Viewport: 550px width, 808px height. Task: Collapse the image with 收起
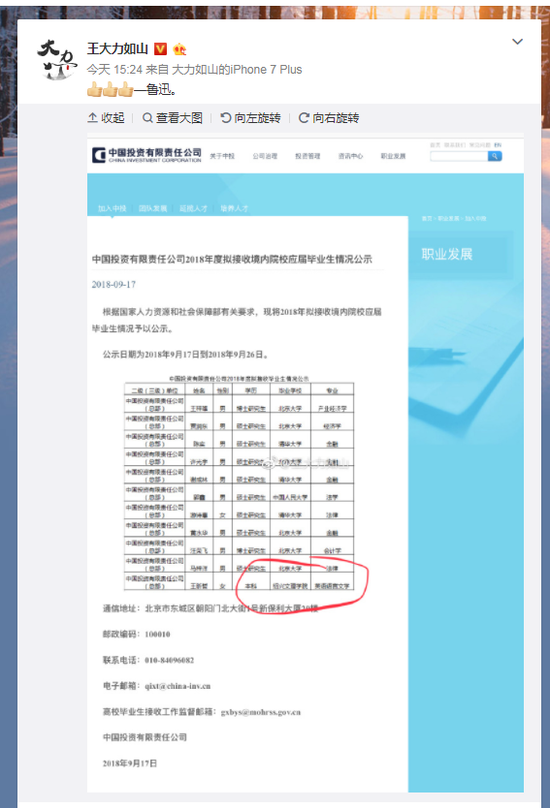106,118
